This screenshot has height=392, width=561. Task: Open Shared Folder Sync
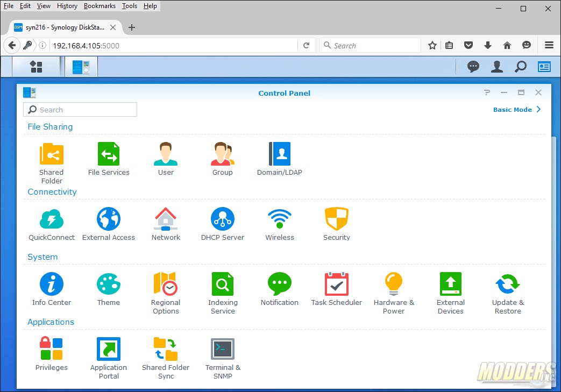tap(166, 358)
